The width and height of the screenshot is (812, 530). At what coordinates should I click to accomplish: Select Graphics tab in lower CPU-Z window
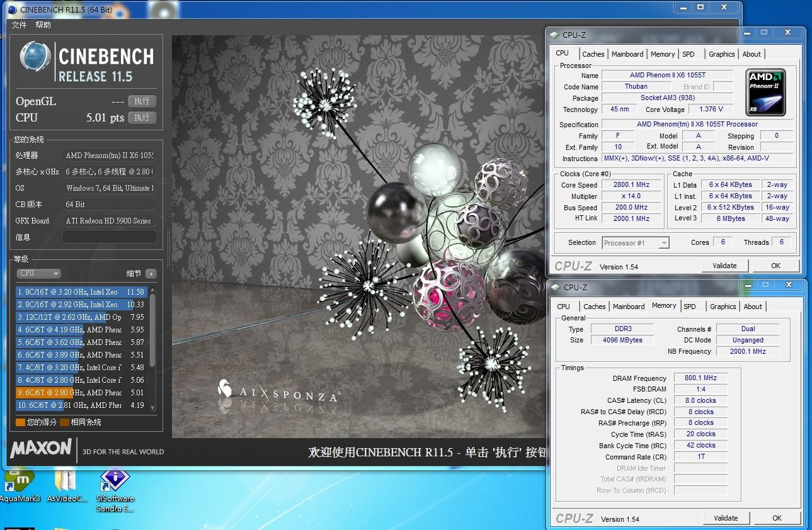[723, 307]
